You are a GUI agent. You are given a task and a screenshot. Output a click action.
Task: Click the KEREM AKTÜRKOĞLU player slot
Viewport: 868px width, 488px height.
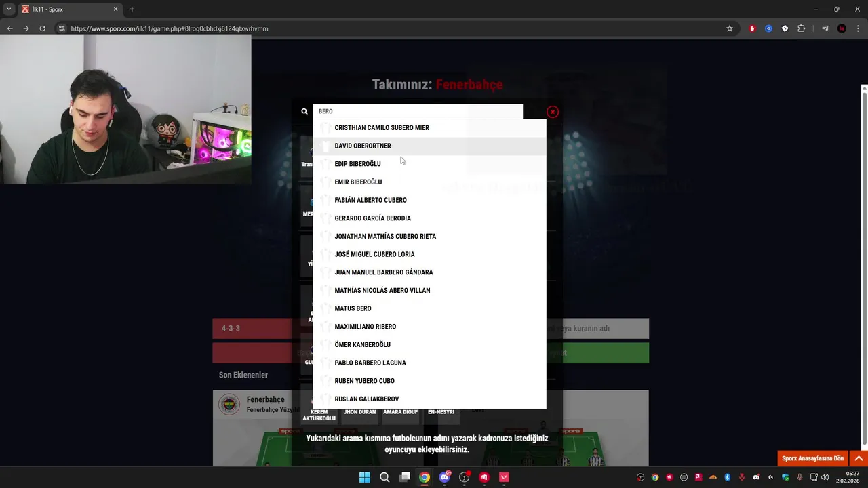click(319, 415)
